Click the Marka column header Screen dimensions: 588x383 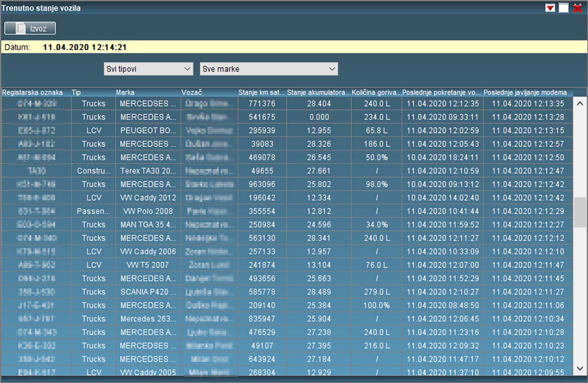[125, 92]
